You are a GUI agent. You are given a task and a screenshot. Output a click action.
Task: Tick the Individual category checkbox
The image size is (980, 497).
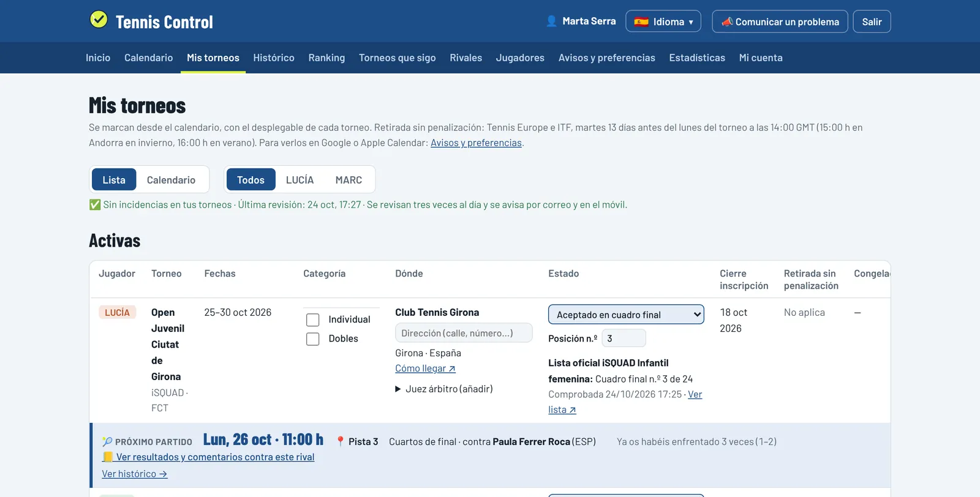(x=313, y=320)
